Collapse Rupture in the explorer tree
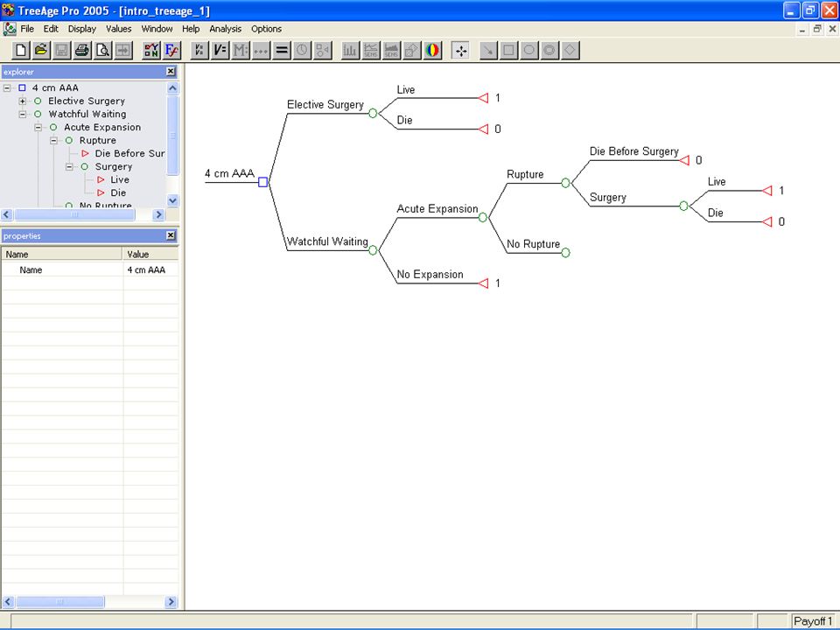The height and width of the screenshot is (630, 840). pyautogui.click(x=53, y=140)
